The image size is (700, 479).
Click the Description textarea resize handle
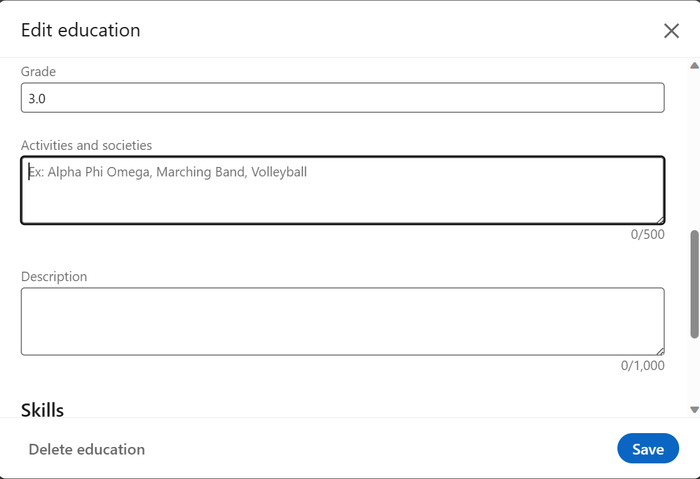coord(660,351)
